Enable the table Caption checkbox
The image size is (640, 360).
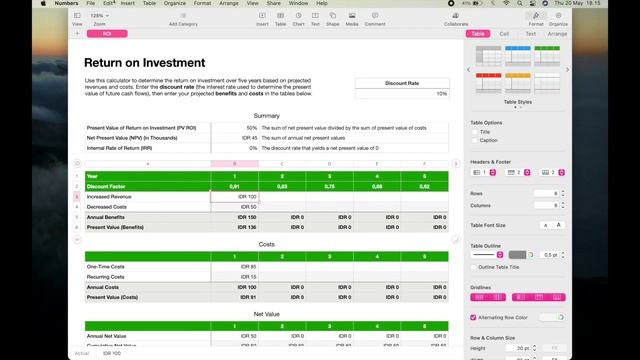[474, 140]
